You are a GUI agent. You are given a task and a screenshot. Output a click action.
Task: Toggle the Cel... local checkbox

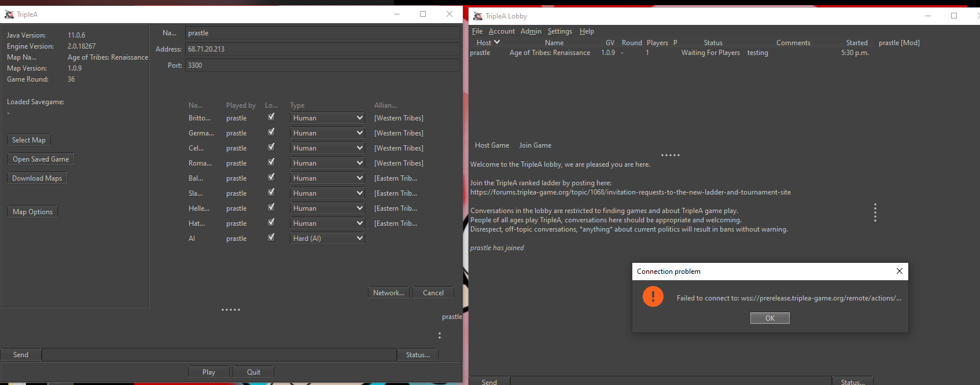[271, 147]
